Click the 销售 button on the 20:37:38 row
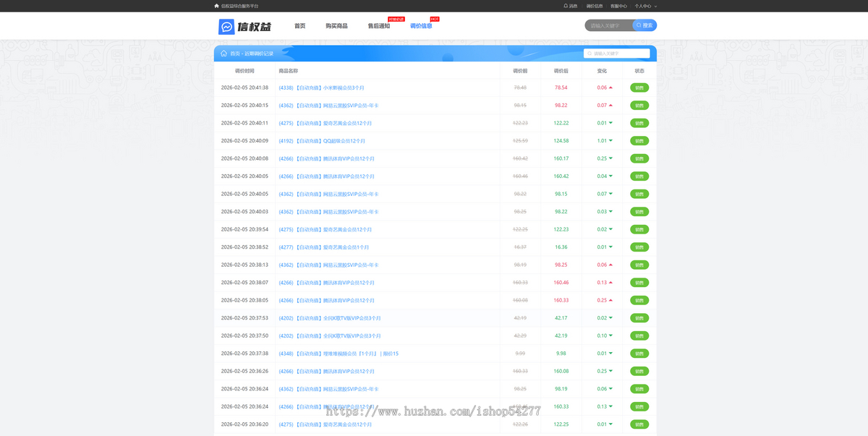Image resolution: width=868 pixels, height=436 pixels. (639, 354)
